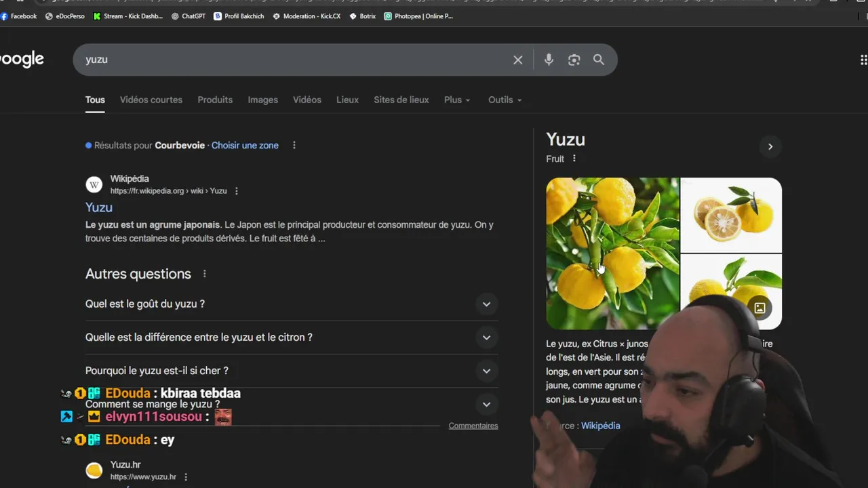This screenshot has width=868, height=488.
Task: Open options menu next to Fruit label
Action: click(574, 159)
